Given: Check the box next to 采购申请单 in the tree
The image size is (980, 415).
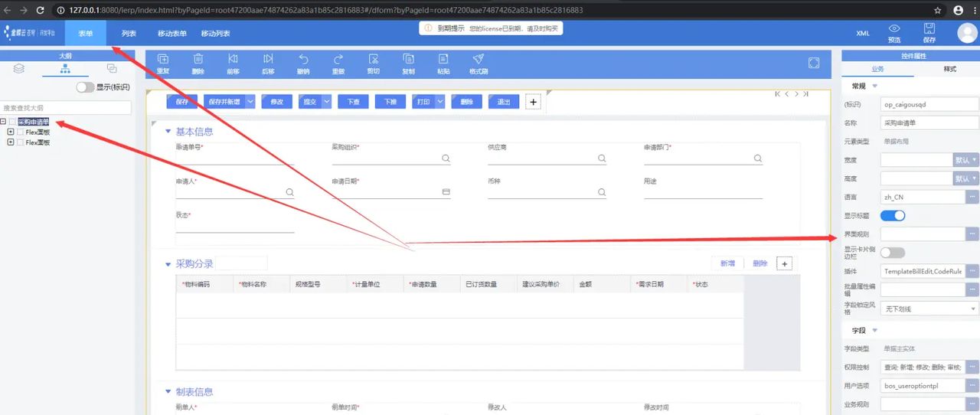Looking at the screenshot, I should click(x=12, y=122).
